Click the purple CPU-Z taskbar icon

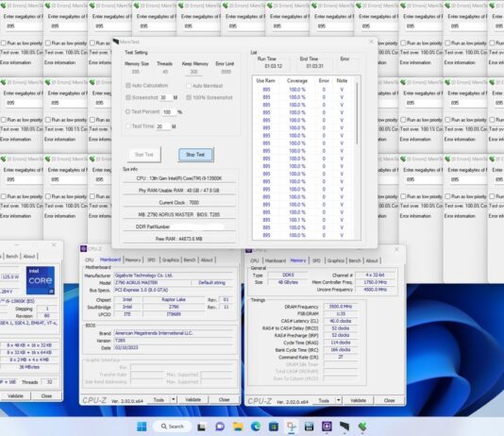tap(327, 427)
